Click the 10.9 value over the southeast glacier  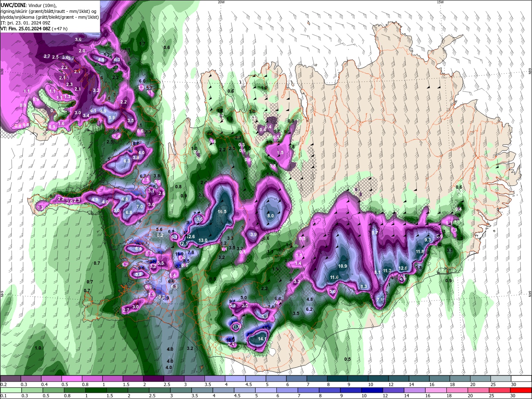[x=342, y=266]
